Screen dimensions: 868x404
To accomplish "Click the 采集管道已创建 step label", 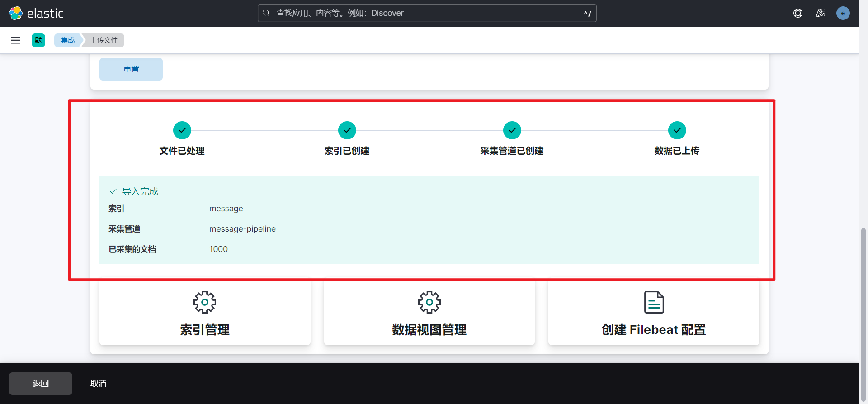I will (512, 151).
